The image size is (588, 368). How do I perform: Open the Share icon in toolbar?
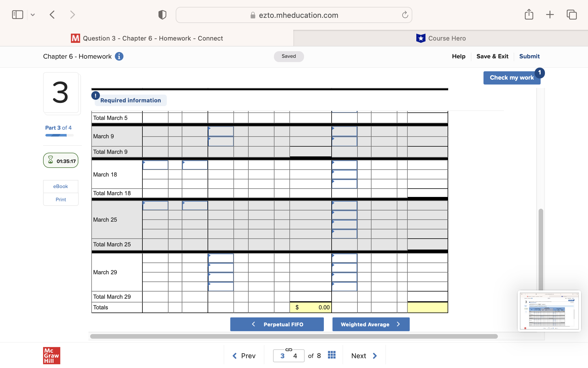click(x=529, y=14)
